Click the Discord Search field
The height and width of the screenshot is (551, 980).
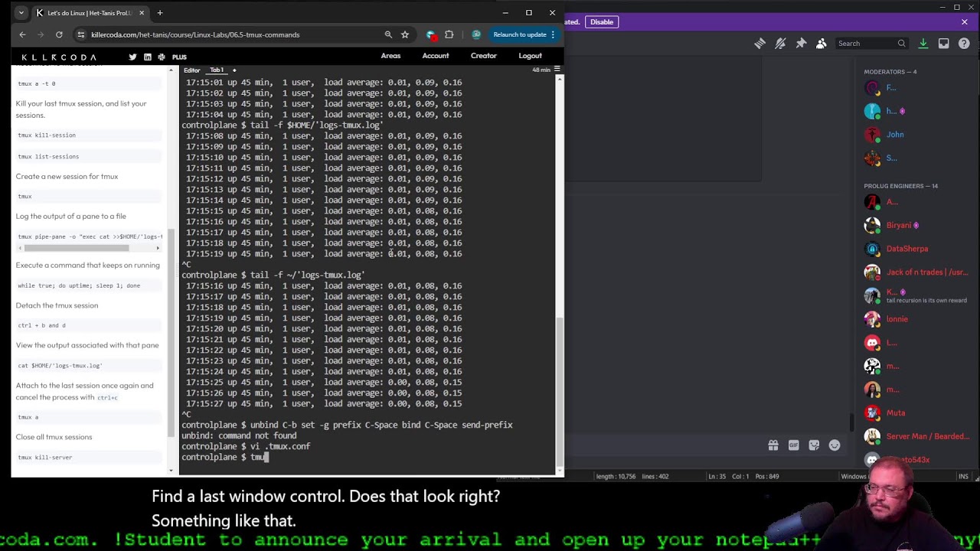point(871,44)
